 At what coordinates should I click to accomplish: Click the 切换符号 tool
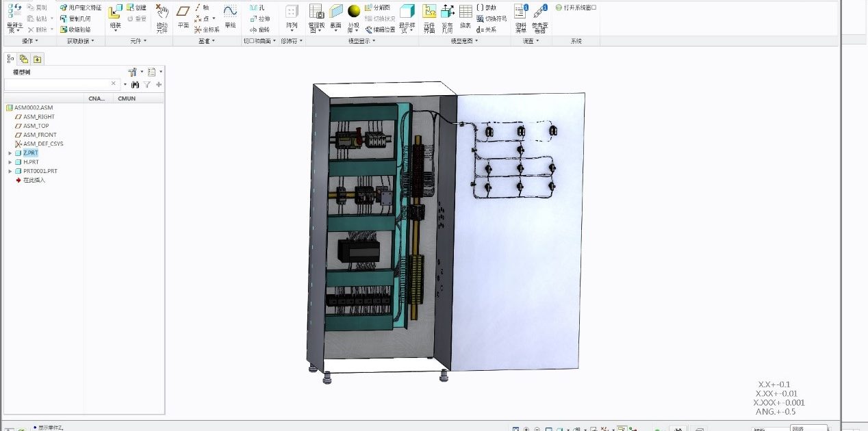pos(491,18)
